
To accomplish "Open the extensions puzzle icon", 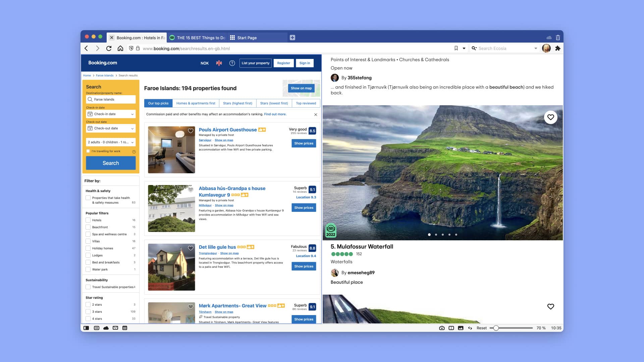I will point(558,48).
